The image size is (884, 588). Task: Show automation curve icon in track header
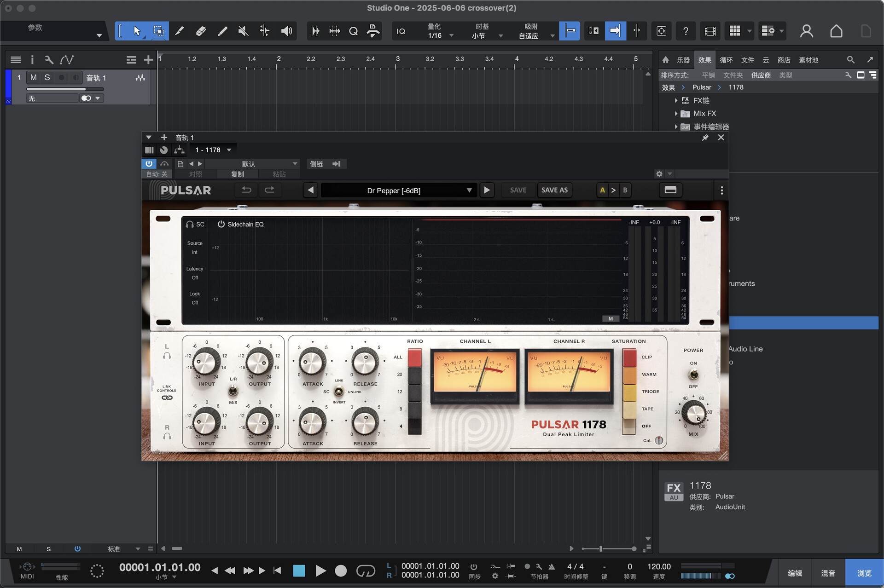tap(67, 60)
